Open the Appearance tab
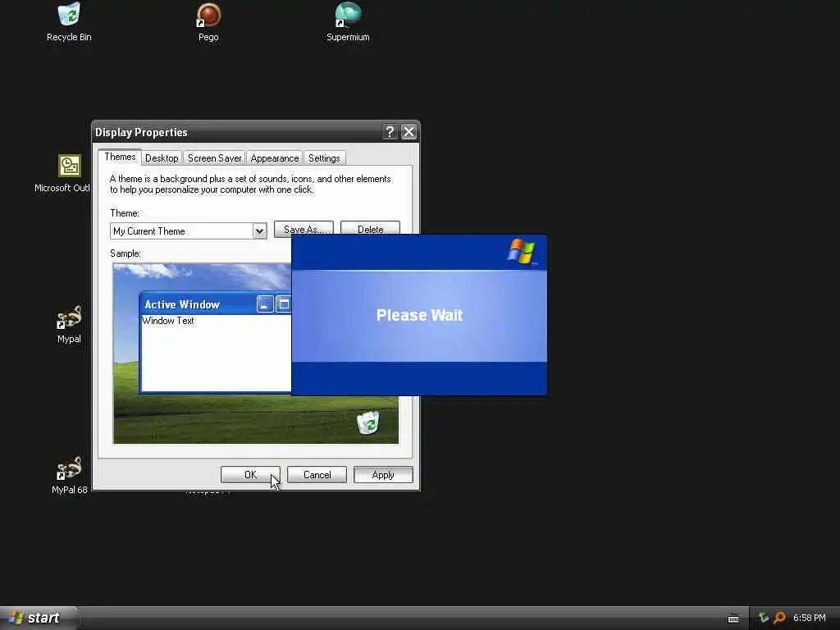840x630 pixels. (x=274, y=158)
